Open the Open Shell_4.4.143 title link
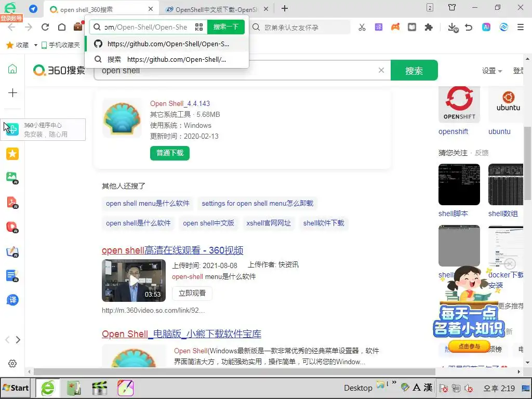532x399 pixels. [x=180, y=103]
